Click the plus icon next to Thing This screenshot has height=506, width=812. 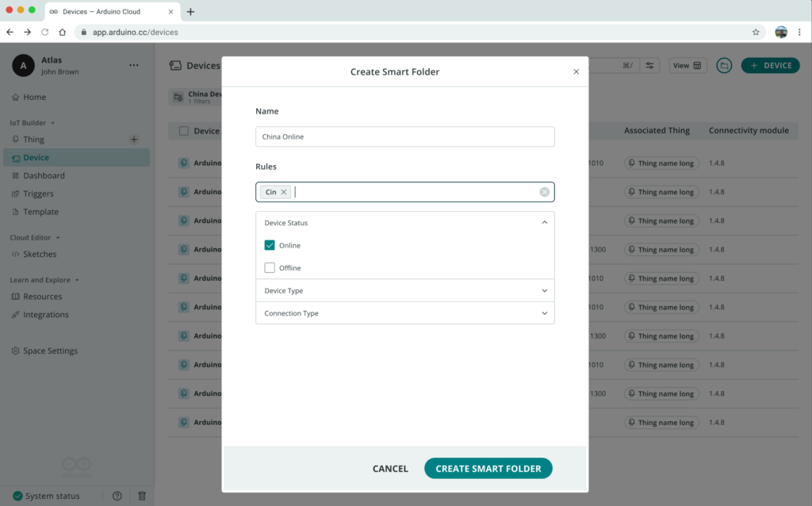(x=134, y=140)
